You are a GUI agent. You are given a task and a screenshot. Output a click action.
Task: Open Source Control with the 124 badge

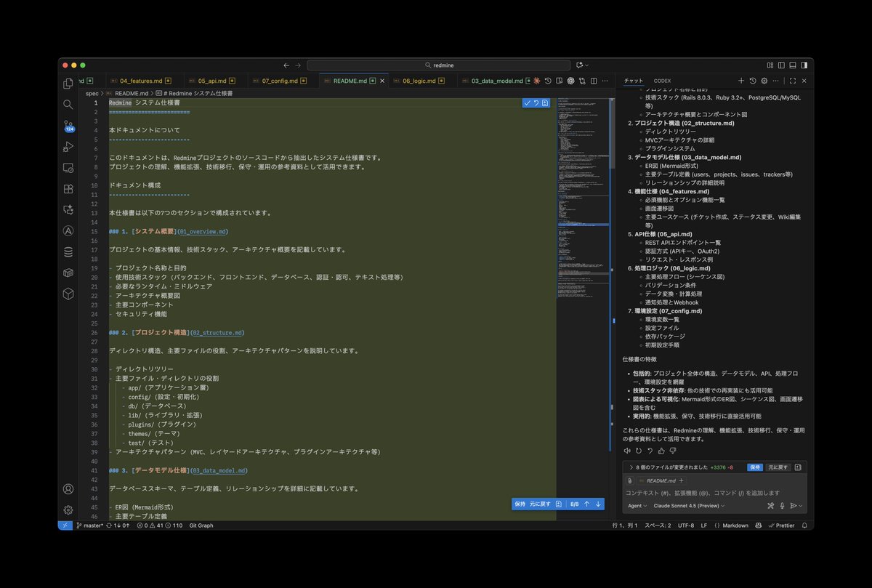pyautogui.click(x=68, y=126)
